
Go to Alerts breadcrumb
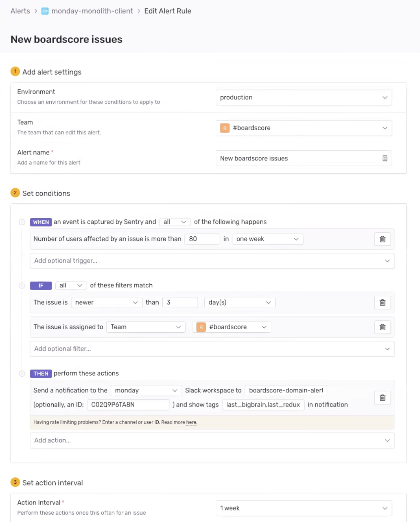point(20,11)
